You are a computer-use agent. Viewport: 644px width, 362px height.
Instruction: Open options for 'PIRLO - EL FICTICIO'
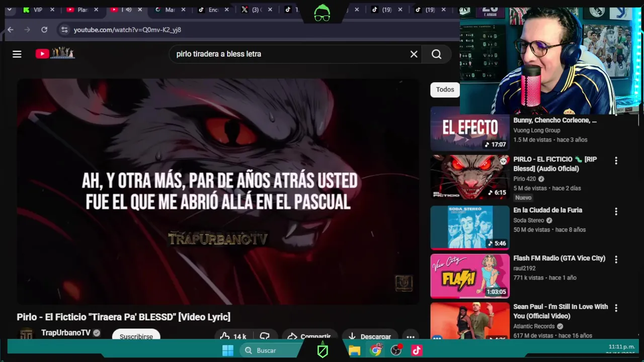(616, 160)
